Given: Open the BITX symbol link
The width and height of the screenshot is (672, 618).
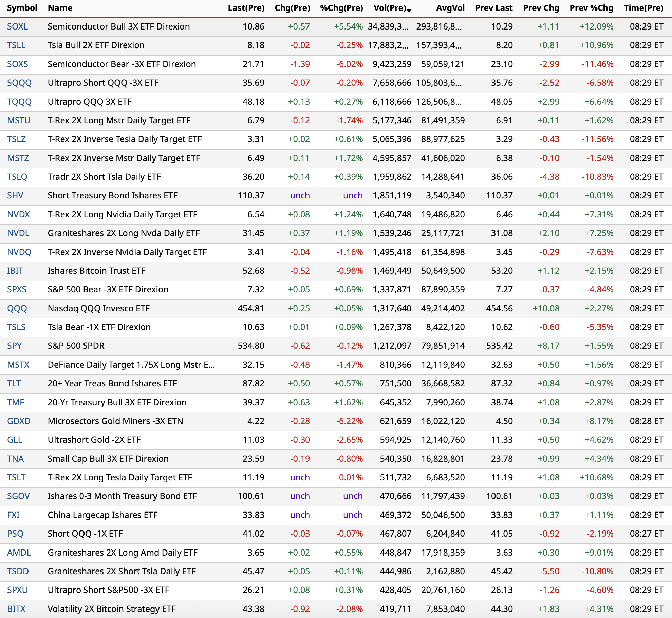Looking at the screenshot, I should coord(16,609).
